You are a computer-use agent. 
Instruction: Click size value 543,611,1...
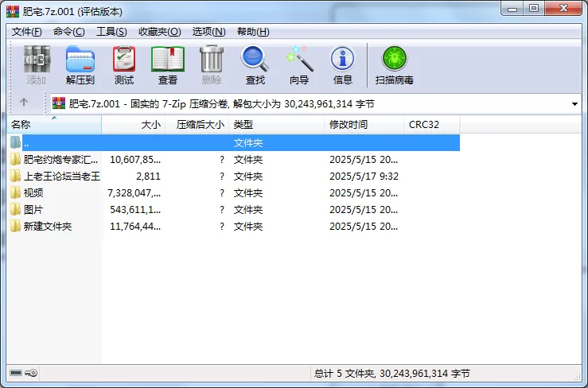135,209
